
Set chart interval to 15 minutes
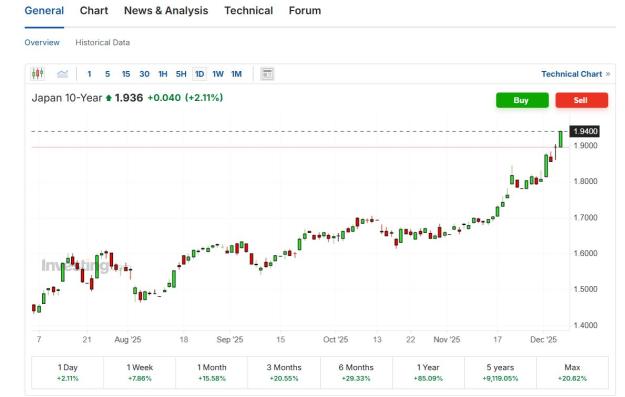click(x=126, y=74)
